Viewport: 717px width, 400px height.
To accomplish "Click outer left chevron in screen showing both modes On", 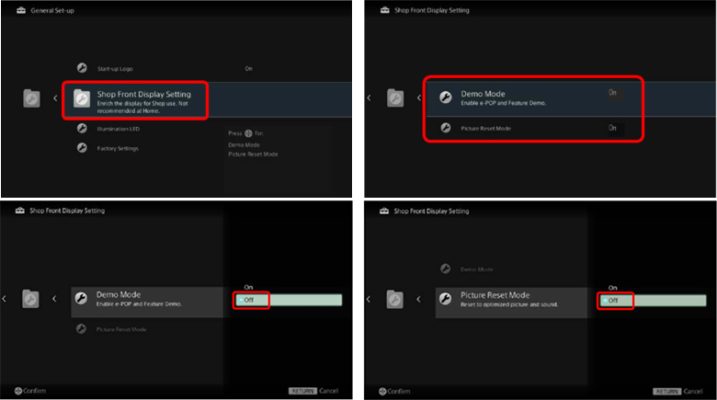I will (x=369, y=98).
